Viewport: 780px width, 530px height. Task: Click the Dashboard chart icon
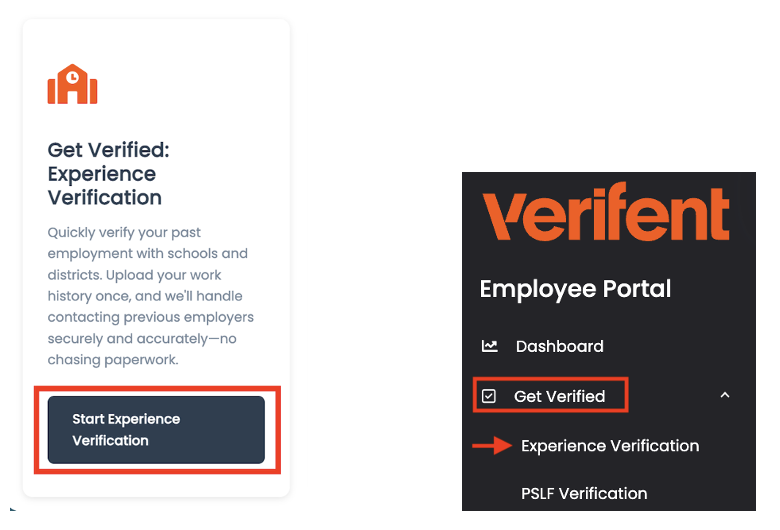point(489,346)
